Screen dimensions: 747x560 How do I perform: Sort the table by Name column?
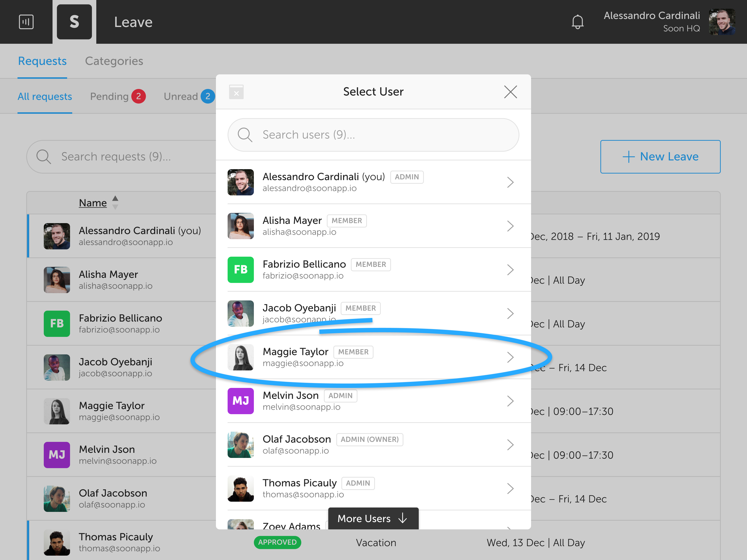[x=93, y=203]
